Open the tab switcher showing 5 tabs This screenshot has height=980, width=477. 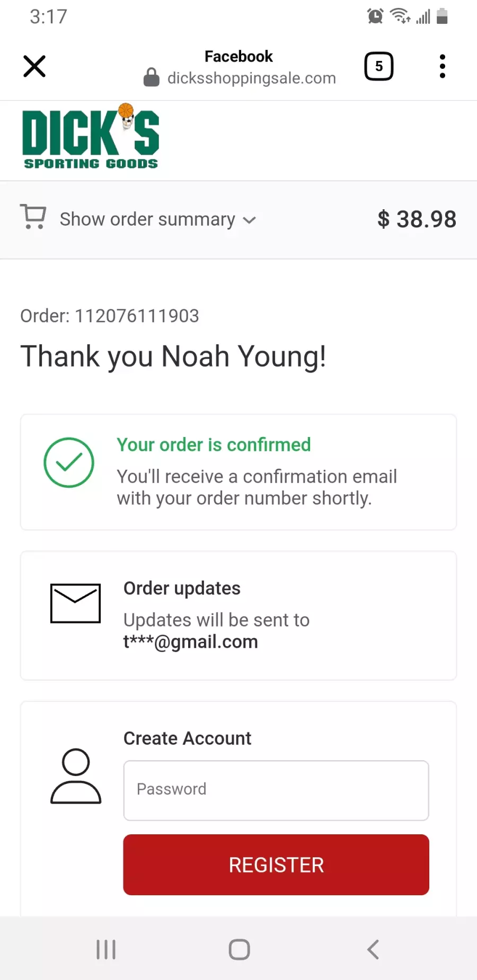pyautogui.click(x=379, y=66)
